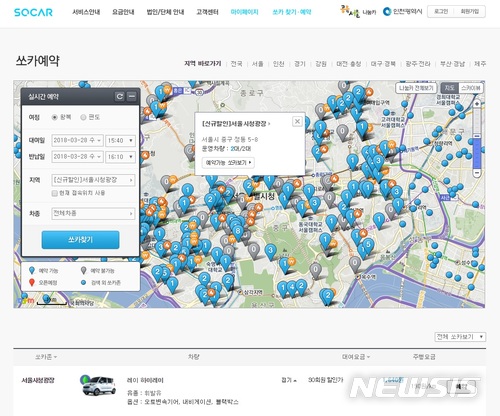Click the 서울시 중구 정동 5-8 address text

pyautogui.click(x=230, y=139)
